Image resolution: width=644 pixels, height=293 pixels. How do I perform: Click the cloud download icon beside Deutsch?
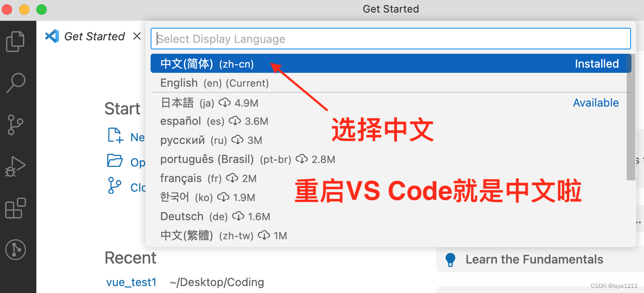pos(238,217)
